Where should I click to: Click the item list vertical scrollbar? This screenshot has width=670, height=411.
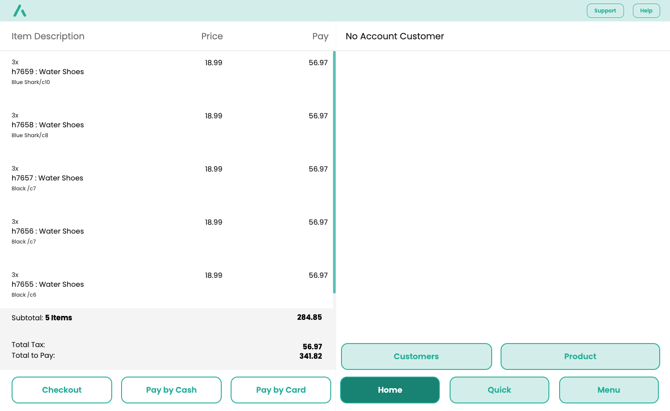click(334, 172)
